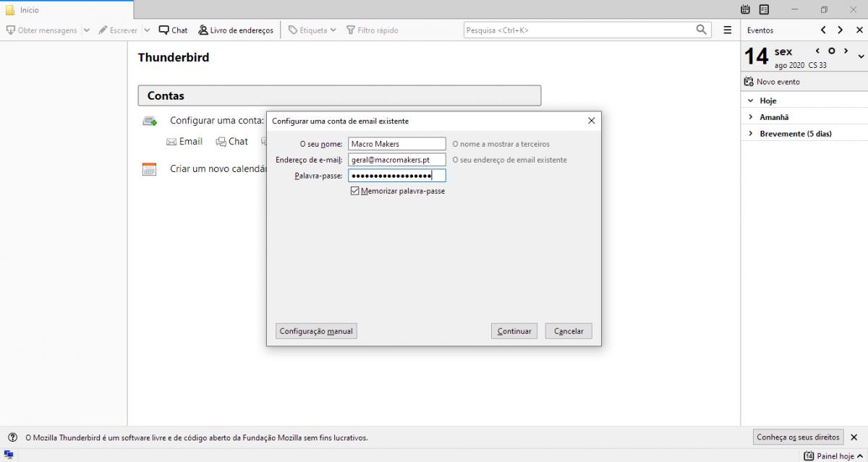Close the Eventos panel

[x=859, y=30]
